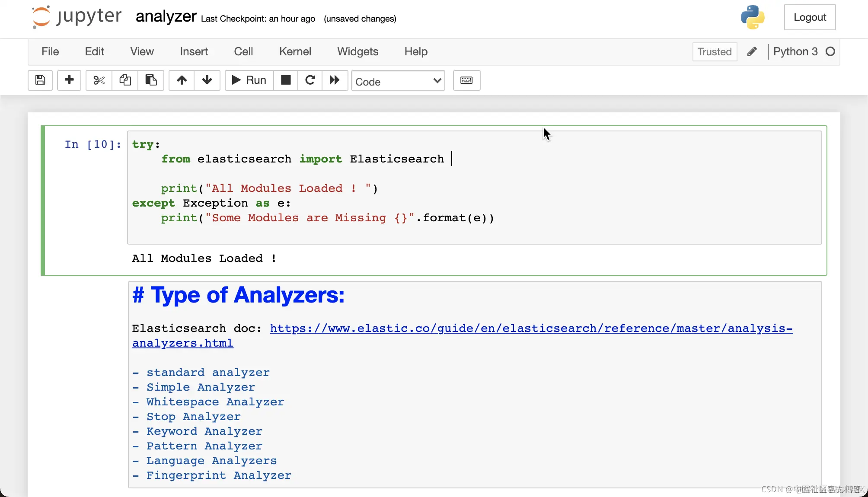Move the selected cell down
The height and width of the screenshot is (497, 868).
(207, 80)
